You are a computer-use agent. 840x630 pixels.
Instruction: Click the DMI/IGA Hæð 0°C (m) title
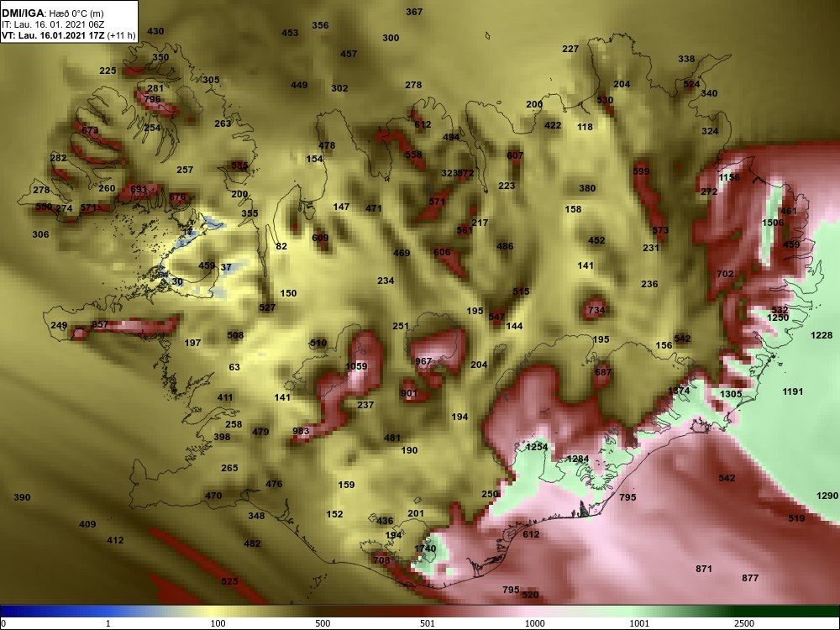[x=52, y=13]
